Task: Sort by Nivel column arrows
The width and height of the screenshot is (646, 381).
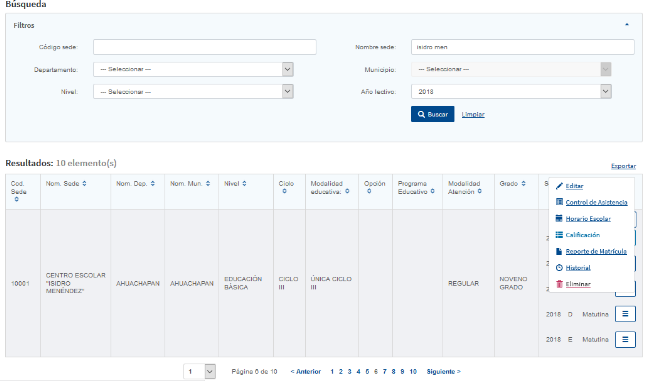Action: tap(244, 184)
